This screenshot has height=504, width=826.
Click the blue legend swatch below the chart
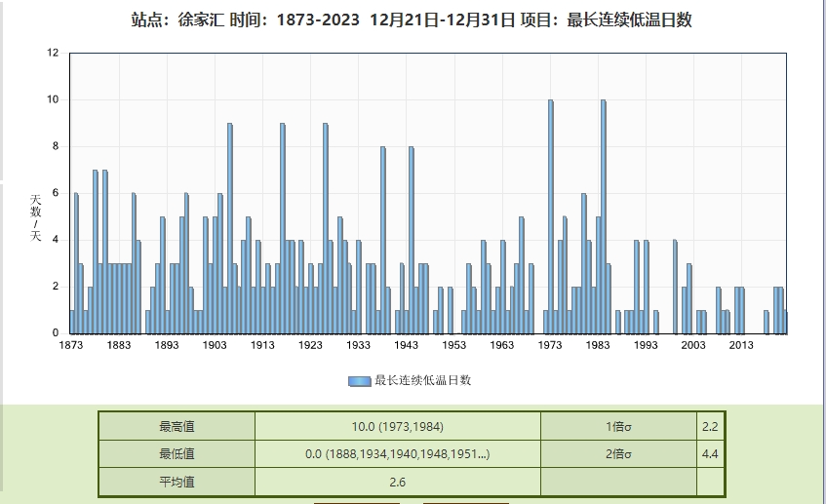(x=359, y=381)
